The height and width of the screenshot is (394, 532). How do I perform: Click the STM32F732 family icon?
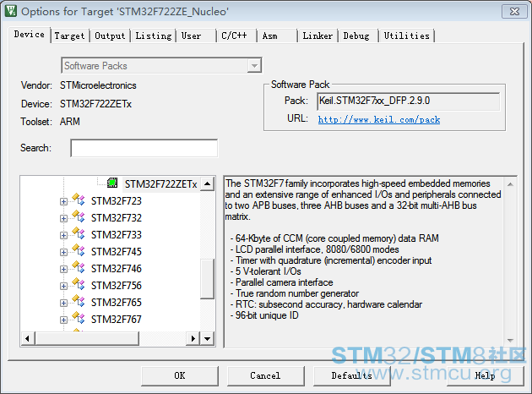79,216
